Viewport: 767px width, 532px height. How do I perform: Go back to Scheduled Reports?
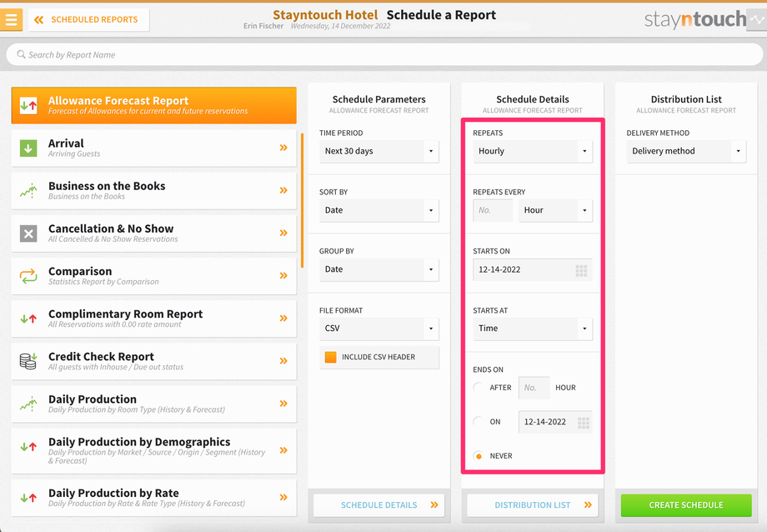[x=88, y=19]
